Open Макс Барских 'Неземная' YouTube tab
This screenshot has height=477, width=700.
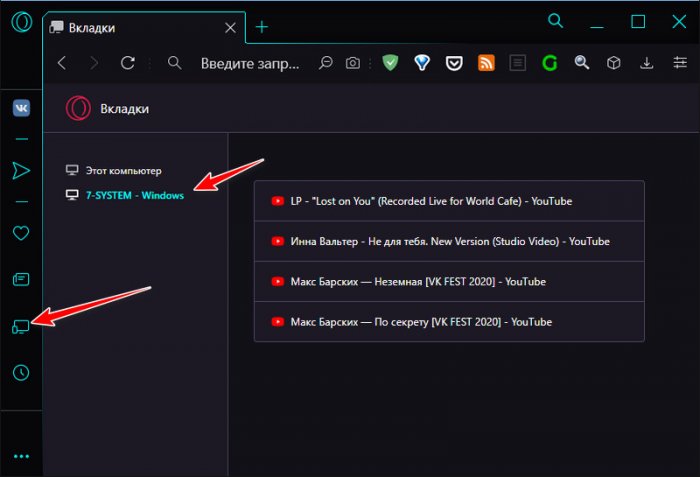tap(449, 281)
